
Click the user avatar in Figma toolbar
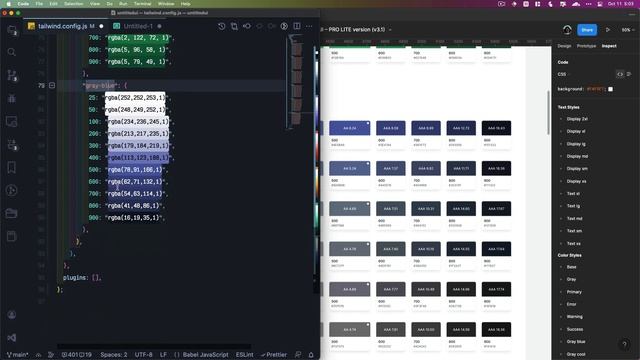(x=567, y=30)
